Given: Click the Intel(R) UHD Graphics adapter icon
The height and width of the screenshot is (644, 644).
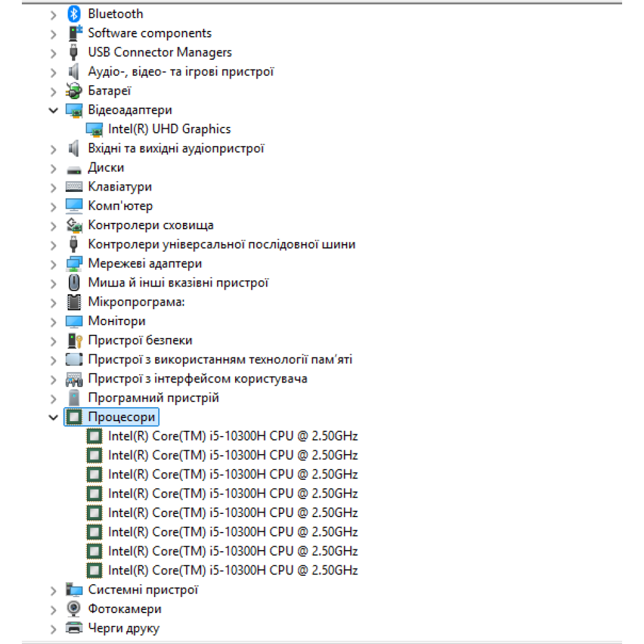Looking at the screenshot, I should pyautogui.click(x=95, y=129).
